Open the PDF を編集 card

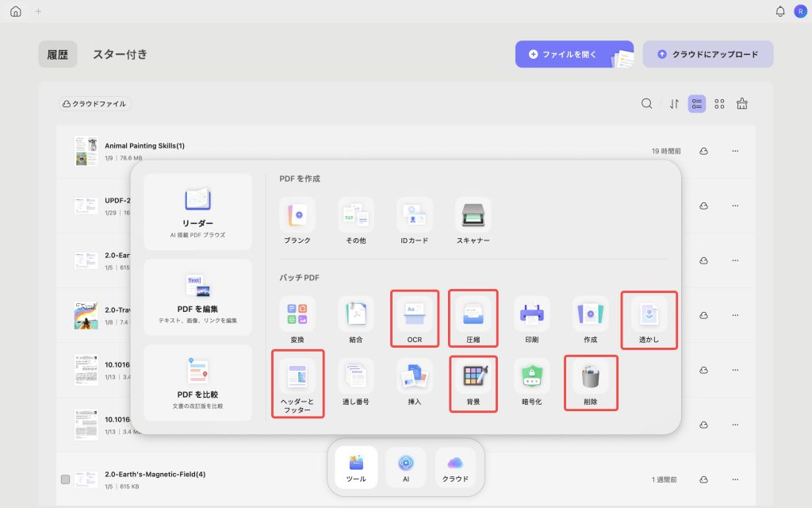point(197,298)
